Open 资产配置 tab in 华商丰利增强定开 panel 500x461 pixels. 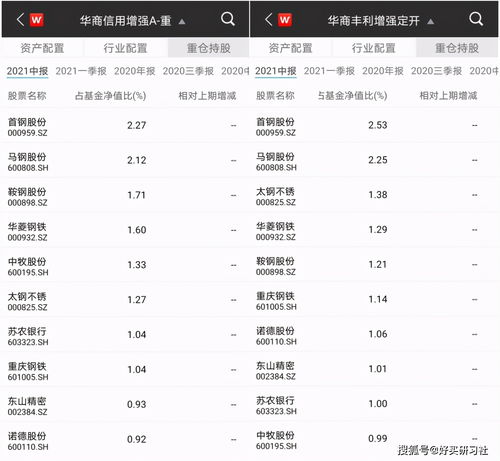[x=291, y=48]
